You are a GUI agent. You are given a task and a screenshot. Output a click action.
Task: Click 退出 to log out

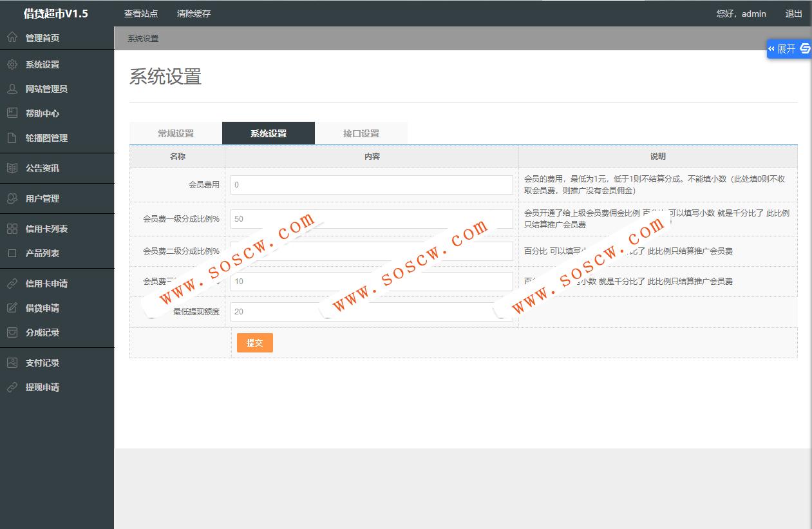(x=794, y=14)
